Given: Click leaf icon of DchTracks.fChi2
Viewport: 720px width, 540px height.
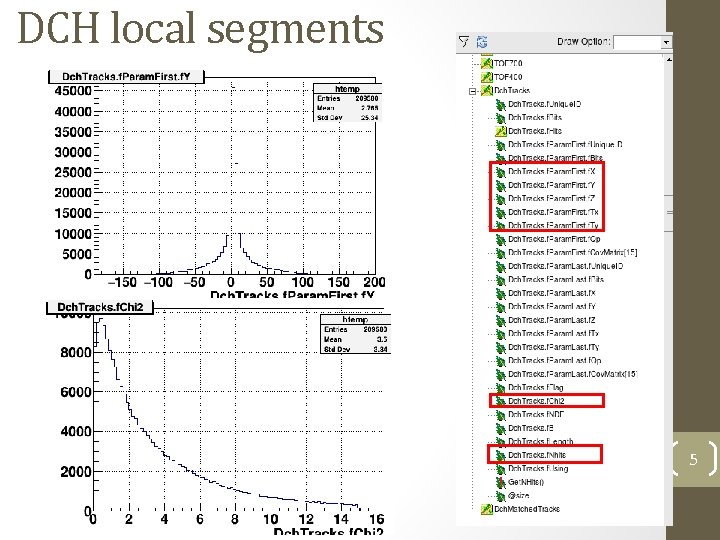Looking at the screenshot, I should [501, 401].
